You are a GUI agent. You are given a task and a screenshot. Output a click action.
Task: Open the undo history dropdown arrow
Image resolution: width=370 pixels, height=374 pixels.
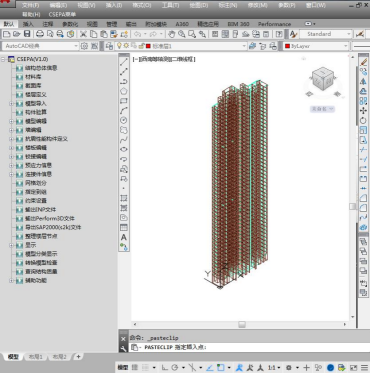145,34
